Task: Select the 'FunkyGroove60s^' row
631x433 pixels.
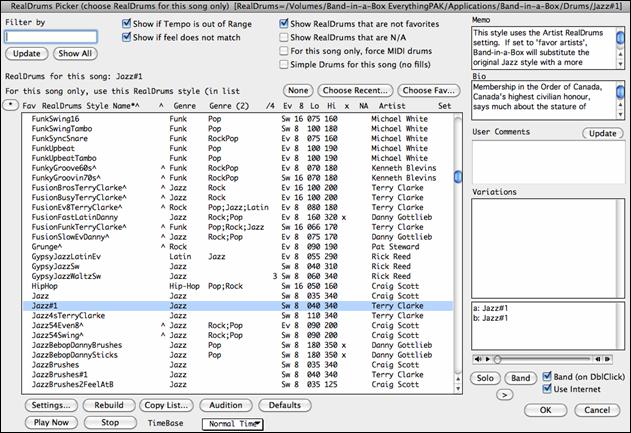Action: (237, 168)
